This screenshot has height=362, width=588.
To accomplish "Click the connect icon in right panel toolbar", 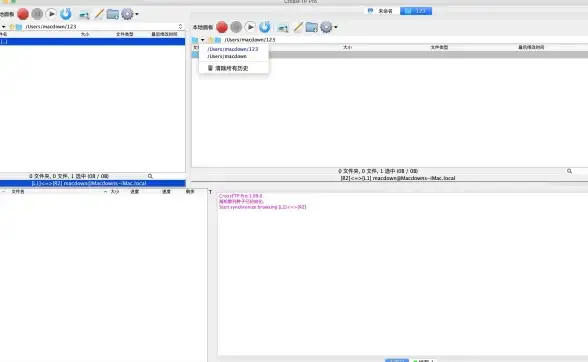I will (283, 28).
